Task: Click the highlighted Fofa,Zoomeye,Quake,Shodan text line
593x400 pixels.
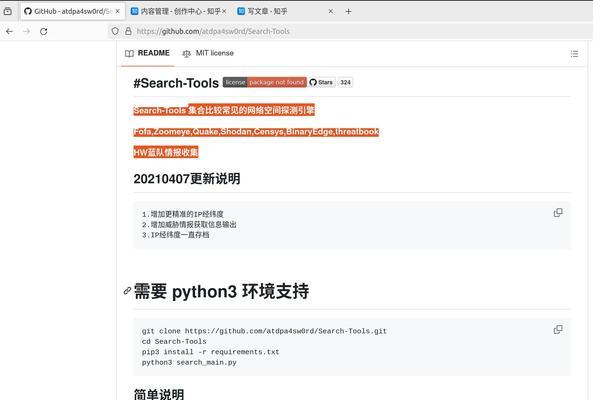Action: (256, 132)
